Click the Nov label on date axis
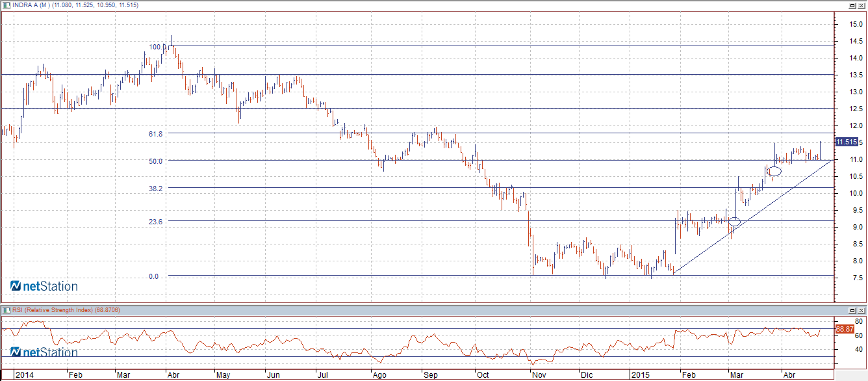This screenshot has width=868, height=381. 540,376
